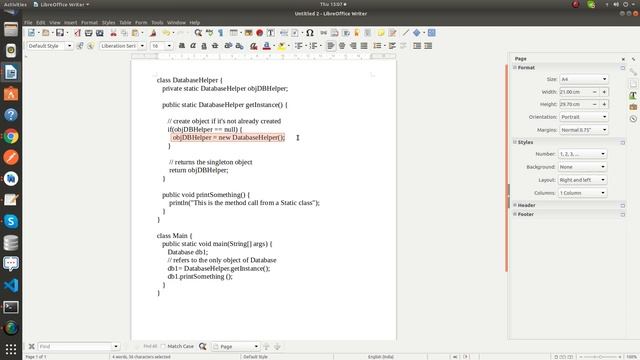Toggle Bold formatting
Screen dimensions: 640x360
click(182, 46)
